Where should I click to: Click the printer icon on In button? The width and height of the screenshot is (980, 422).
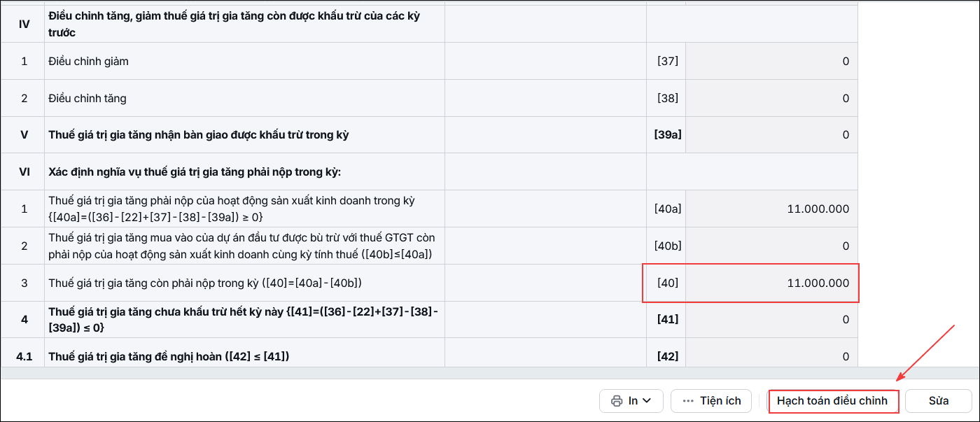coord(617,401)
